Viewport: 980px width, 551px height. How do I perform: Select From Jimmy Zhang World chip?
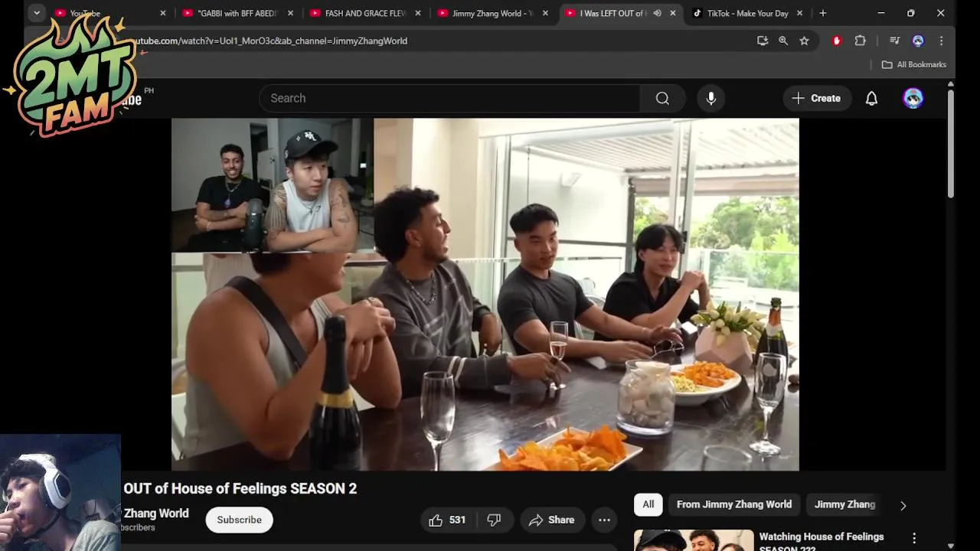coord(734,504)
